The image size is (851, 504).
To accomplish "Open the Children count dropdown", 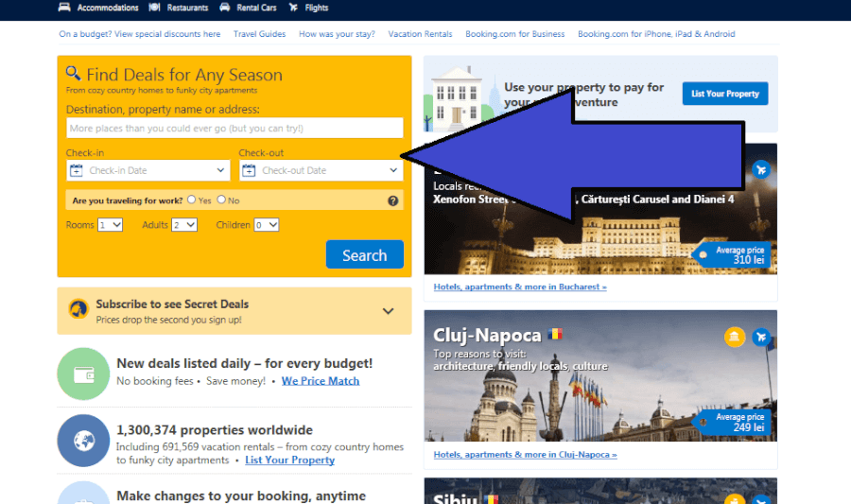I will point(267,225).
